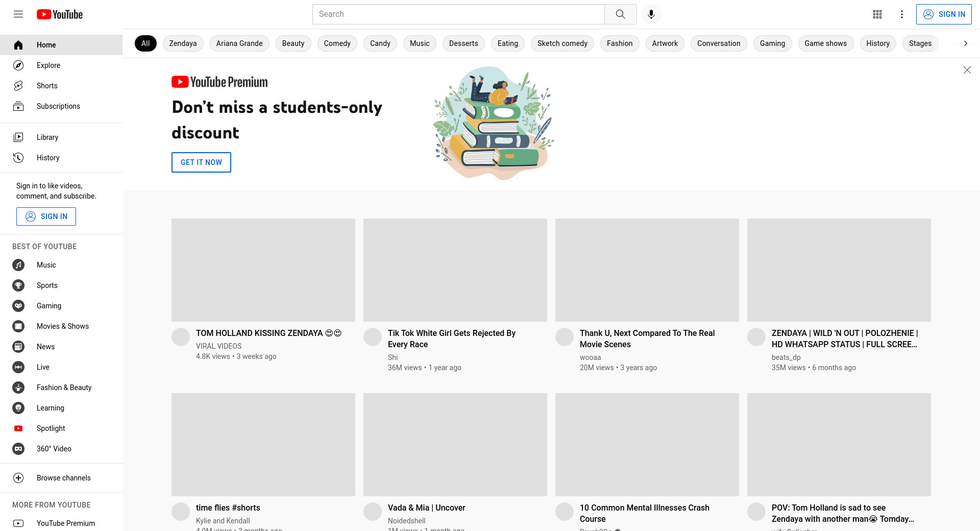Viewport: 980px width, 531px height.
Task: Select the Comedy filter chip
Action: [337, 43]
